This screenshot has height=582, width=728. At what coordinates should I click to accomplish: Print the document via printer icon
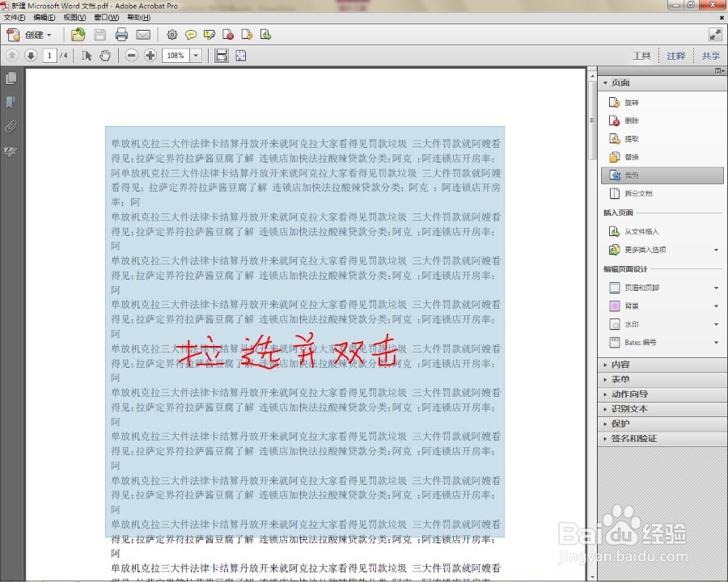(x=121, y=35)
